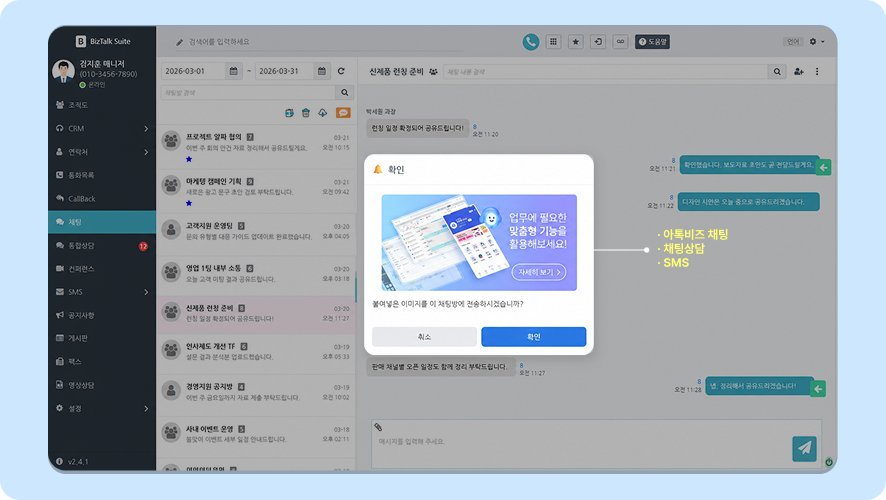Image resolution: width=886 pixels, height=500 pixels.
Task: Expand the 설정 sidebar menu
Action: pos(102,408)
